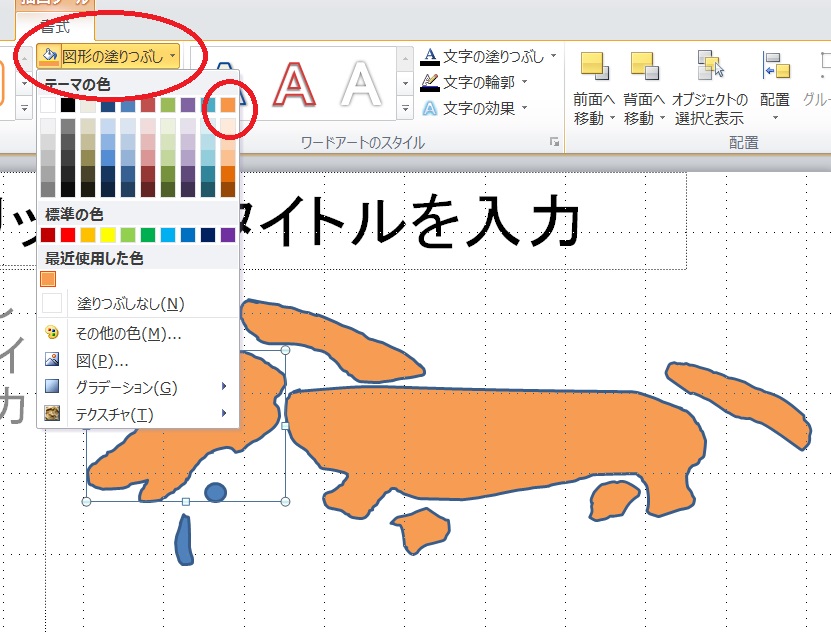Select 図(P)... picture fill option
The width and height of the screenshot is (831, 632).
138,361
